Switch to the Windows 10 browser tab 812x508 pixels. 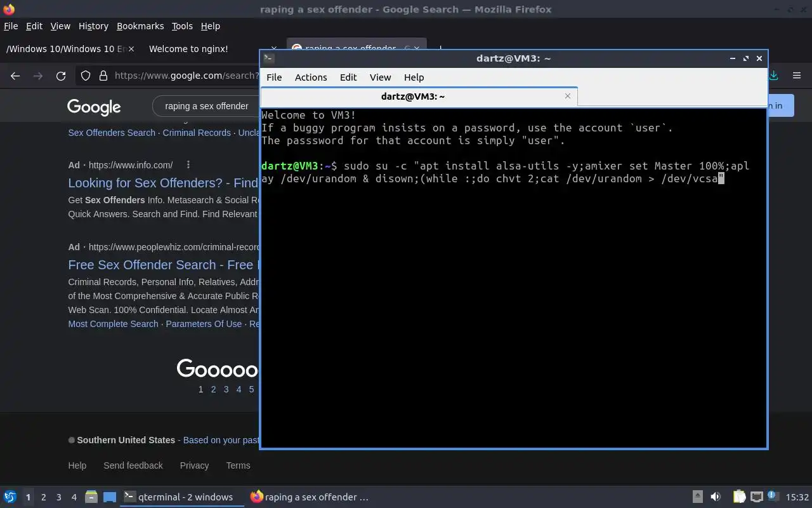pos(66,49)
